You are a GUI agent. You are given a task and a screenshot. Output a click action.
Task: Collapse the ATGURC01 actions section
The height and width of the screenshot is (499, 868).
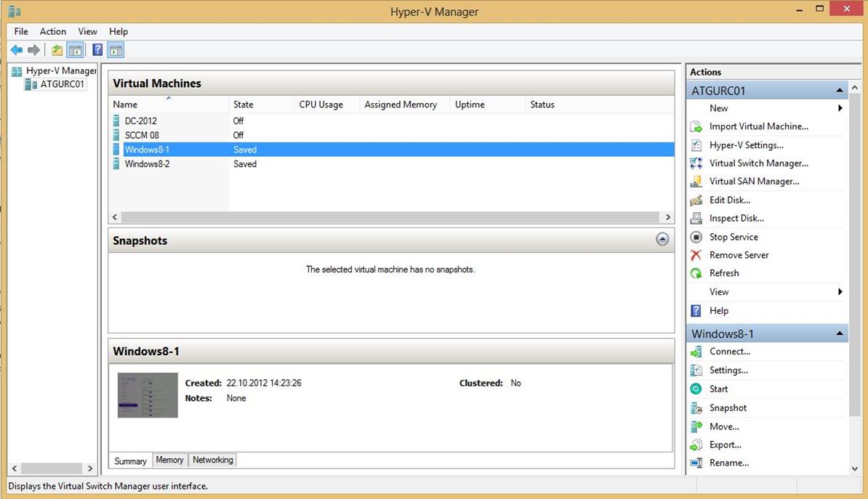(839, 90)
